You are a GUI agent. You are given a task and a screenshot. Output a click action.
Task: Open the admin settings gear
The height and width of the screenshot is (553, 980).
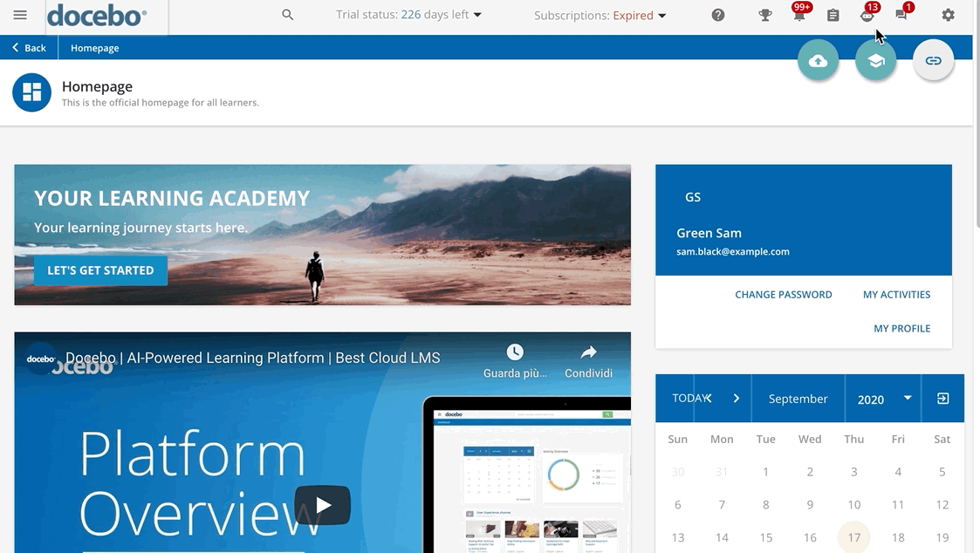(x=948, y=15)
